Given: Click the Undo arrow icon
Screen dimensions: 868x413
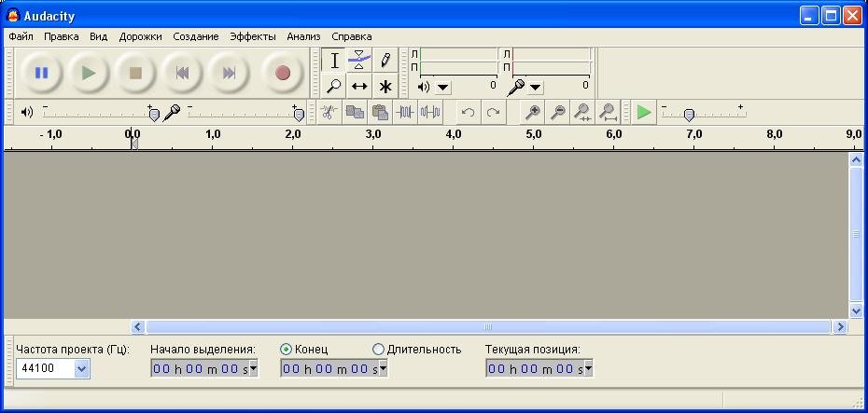Looking at the screenshot, I should (469, 112).
